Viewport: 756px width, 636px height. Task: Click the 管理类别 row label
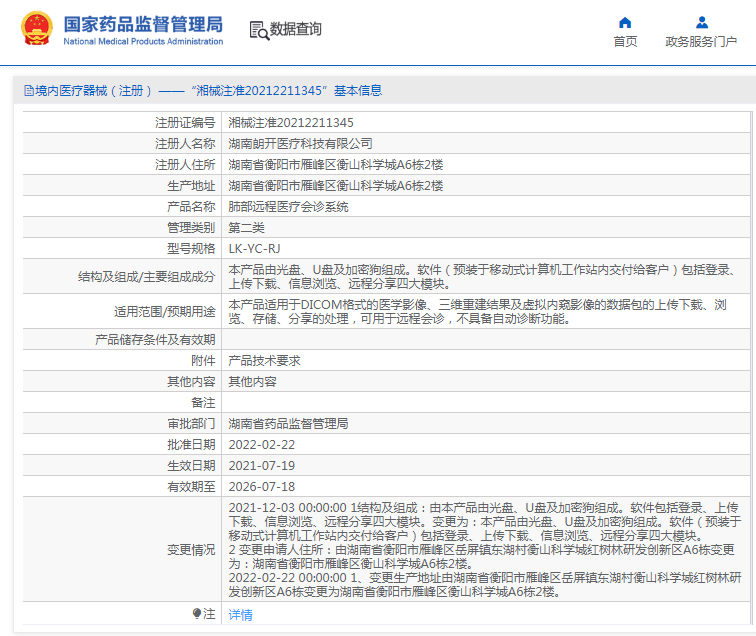click(x=191, y=228)
